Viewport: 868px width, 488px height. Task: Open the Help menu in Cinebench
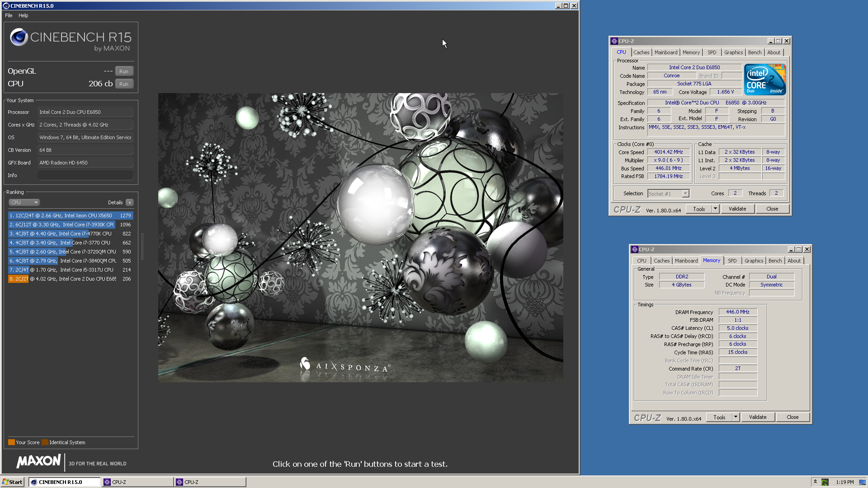pyautogui.click(x=24, y=15)
